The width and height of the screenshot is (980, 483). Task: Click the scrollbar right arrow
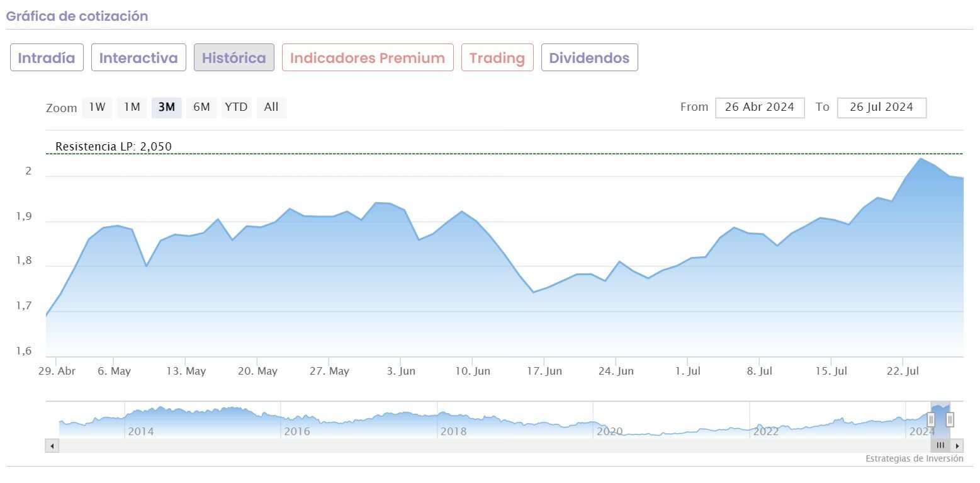click(958, 446)
